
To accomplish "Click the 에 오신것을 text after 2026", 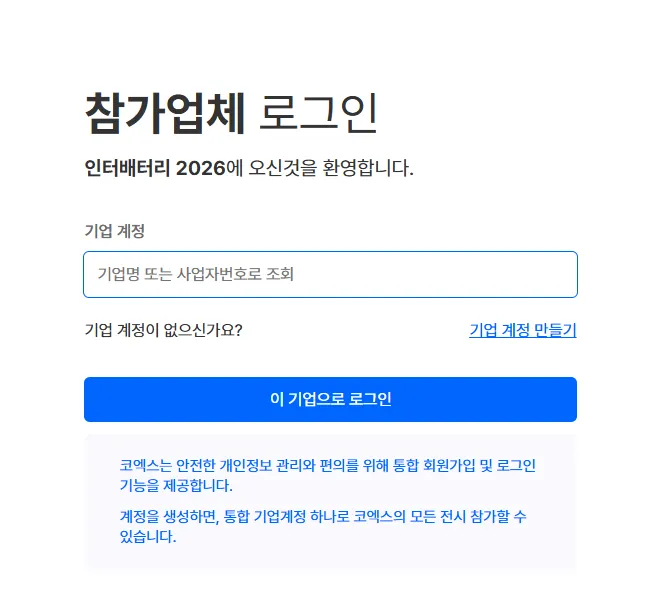I will tap(272, 168).
